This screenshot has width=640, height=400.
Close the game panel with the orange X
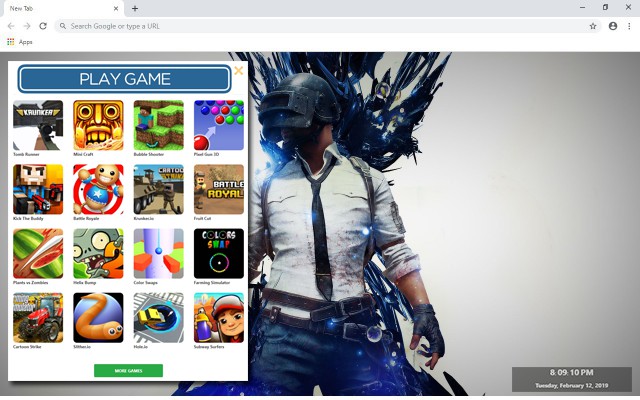[x=239, y=71]
